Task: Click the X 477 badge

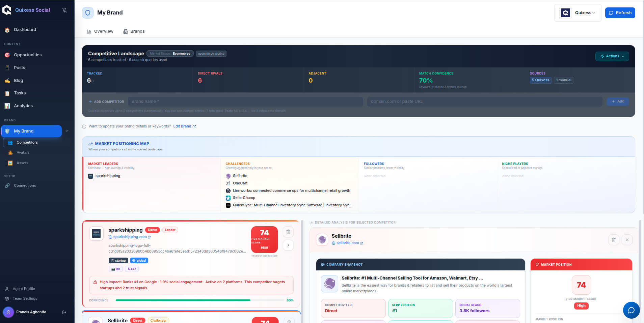Action: click(x=132, y=269)
